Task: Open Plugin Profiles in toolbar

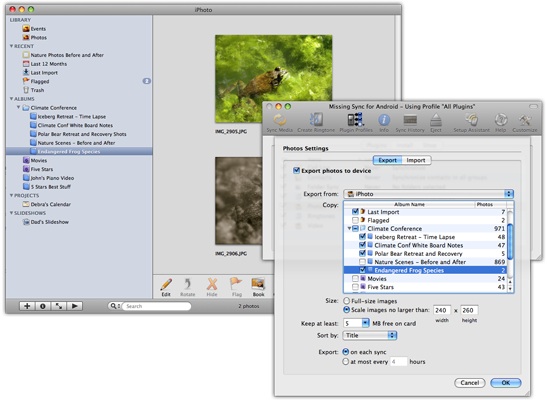Action: (x=355, y=120)
